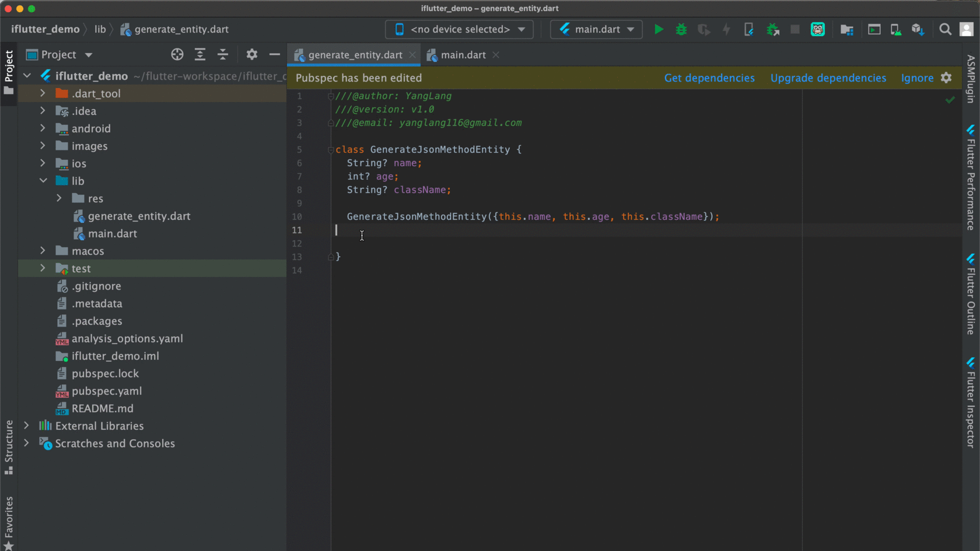Screen dimensions: 980x551
Task: Open SDK Manager box with down arrow
Action: point(918,29)
